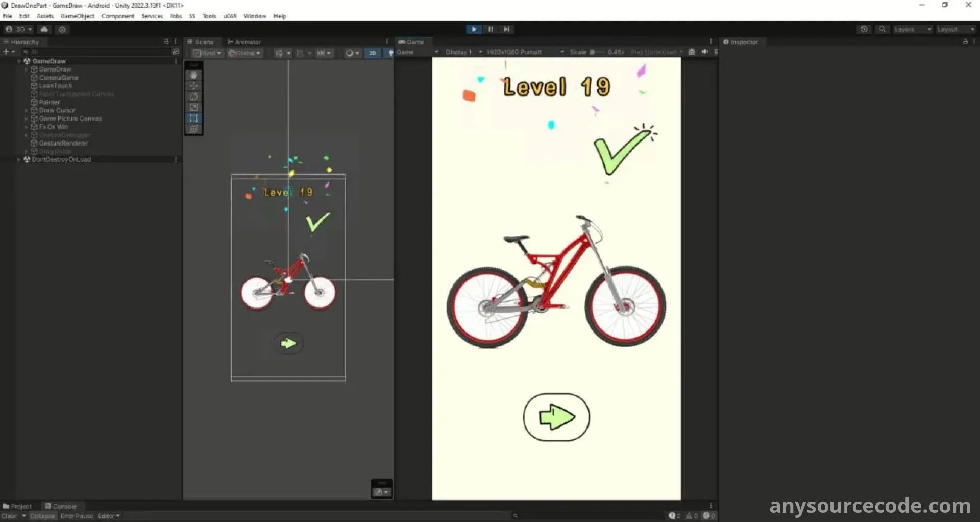The width and height of the screenshot is (980, 522).
Task: Expand the DontDestroyOnLoad scene node
Action: 19,159
